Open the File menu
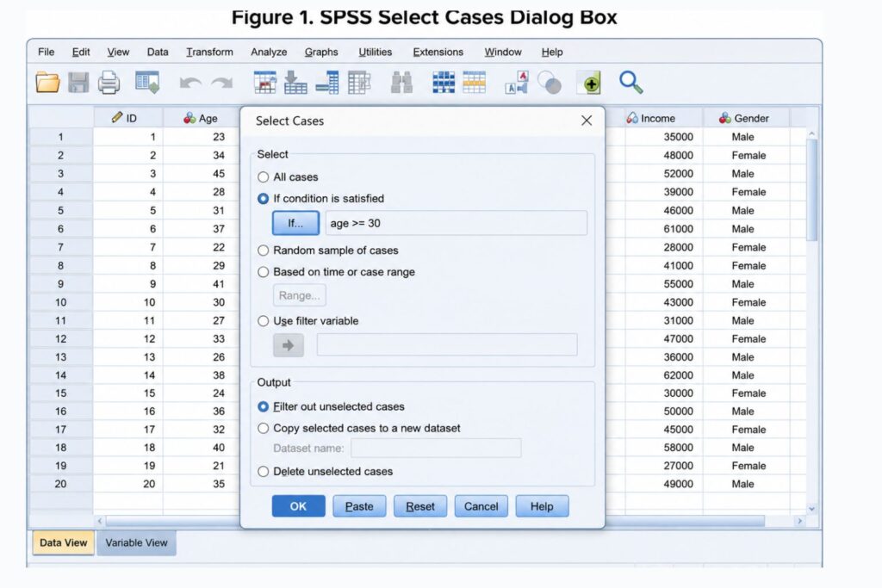 [x=47, y=52]
